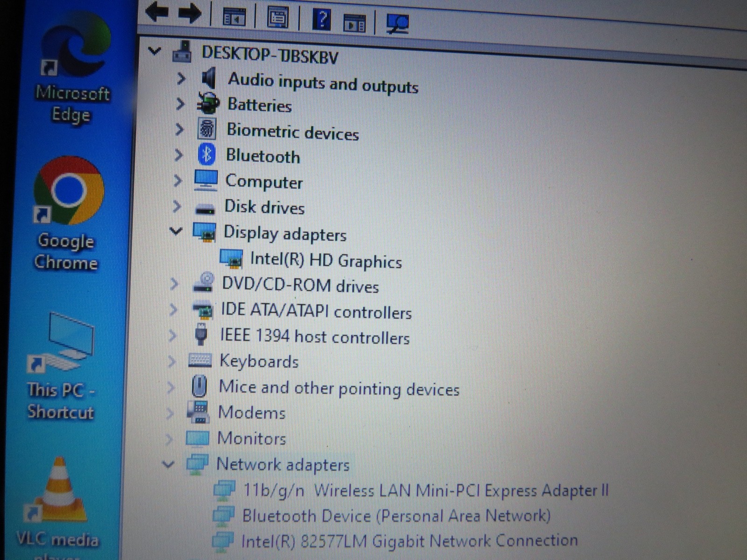The image size is (747, 560).
Task: Expand the Computer node
Action: coord(177,180)
